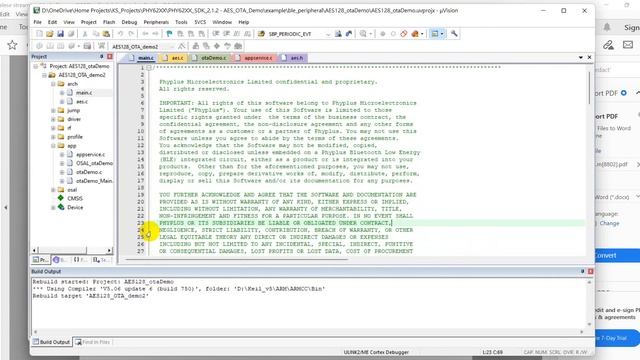Switch to the aes.h editor tab
Image resolution: width=640 pixels, height=360 pixels.
pyautogui.click(x=293, y=58)
